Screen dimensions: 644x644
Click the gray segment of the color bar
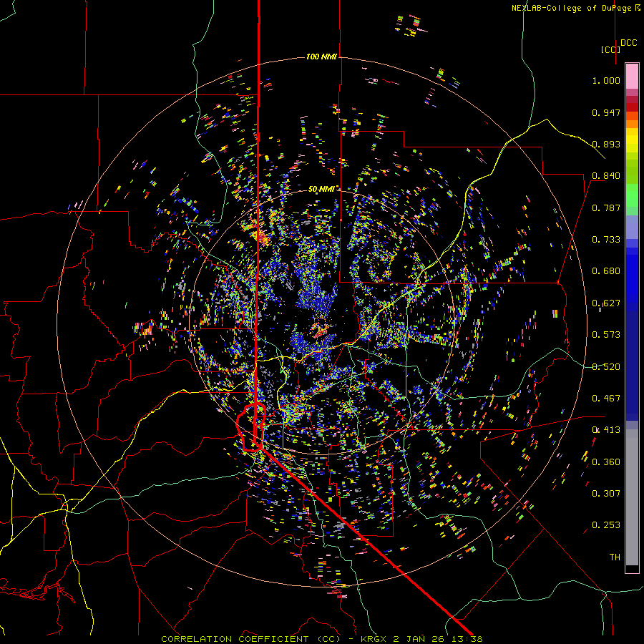pos(632,497)
